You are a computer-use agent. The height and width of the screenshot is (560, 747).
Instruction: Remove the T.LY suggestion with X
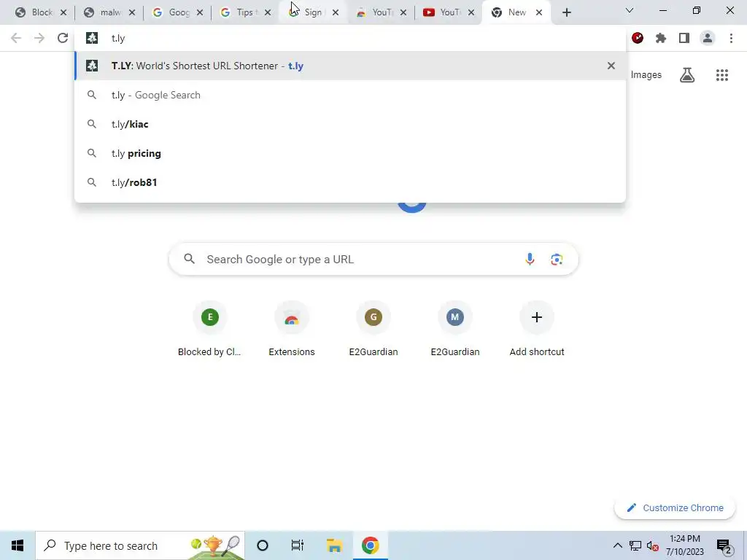[x=611, y=66]
